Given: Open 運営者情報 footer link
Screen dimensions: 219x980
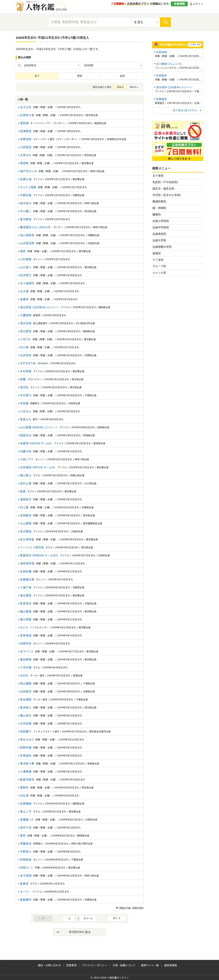Looking at the screenshot, I should click(x=170, y=965).
